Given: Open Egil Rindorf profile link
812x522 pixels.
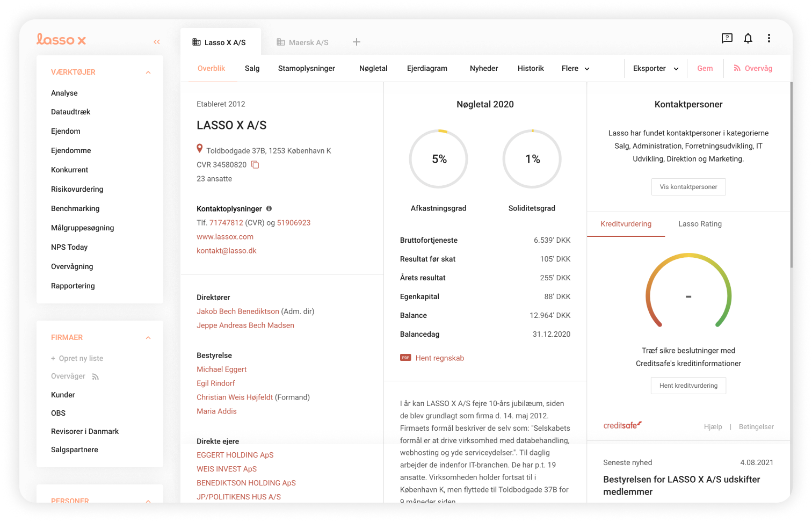Looking at the screenshot, I should coord(216,383).
